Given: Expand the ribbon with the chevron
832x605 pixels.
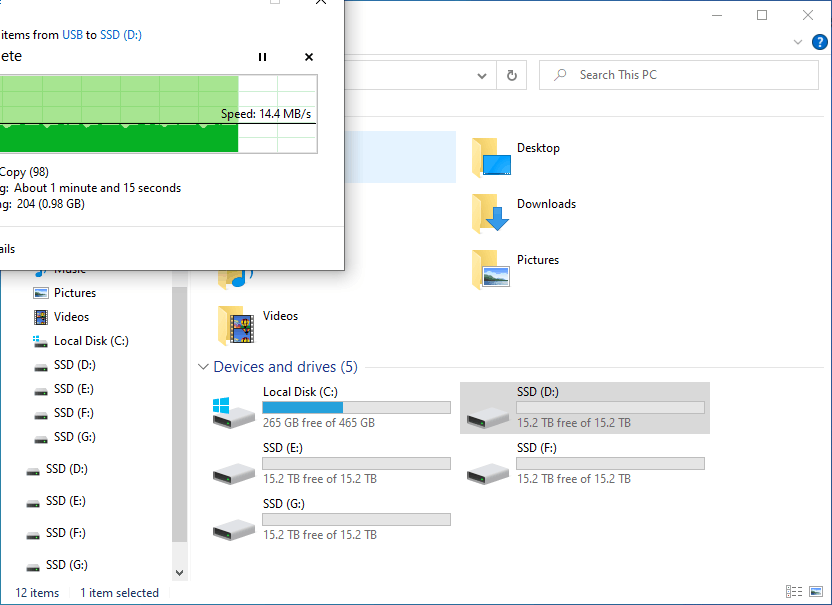Looking at the screenshot, I should point(798,42).
